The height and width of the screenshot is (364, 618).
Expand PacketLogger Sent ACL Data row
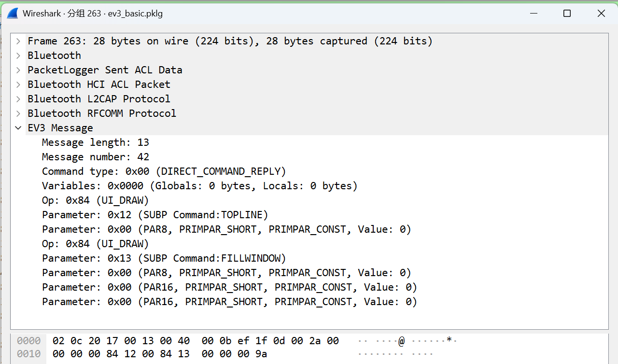coord(18,70)
